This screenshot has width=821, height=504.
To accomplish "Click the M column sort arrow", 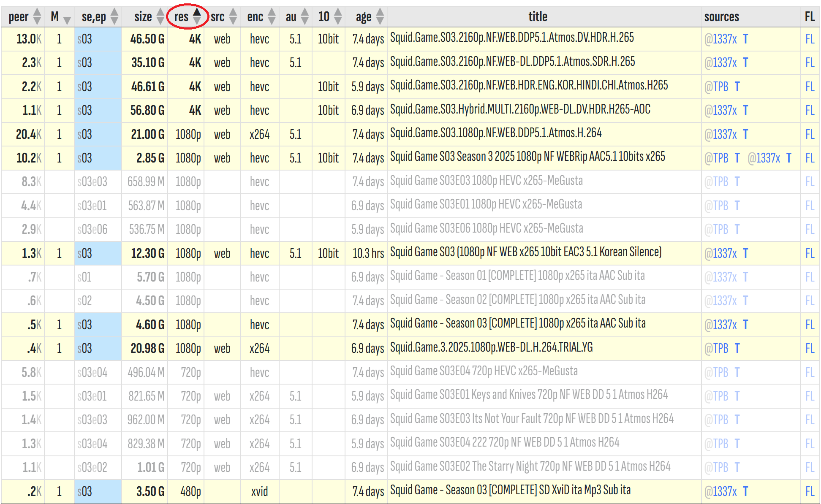I will (67, 19).
